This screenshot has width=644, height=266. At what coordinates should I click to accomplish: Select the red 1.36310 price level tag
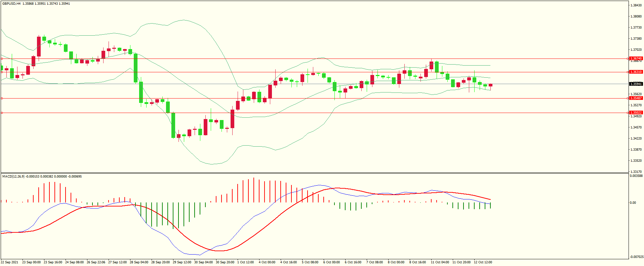[x=636, y=72]
